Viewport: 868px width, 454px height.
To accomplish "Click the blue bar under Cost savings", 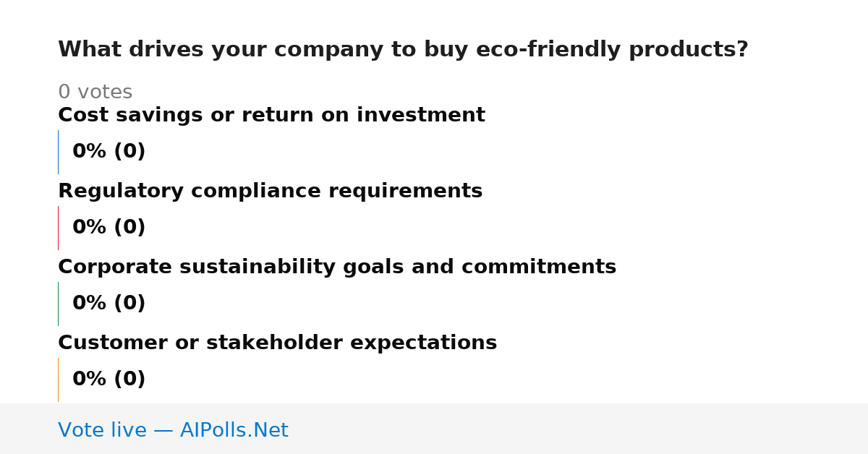I will click(58, 152).
